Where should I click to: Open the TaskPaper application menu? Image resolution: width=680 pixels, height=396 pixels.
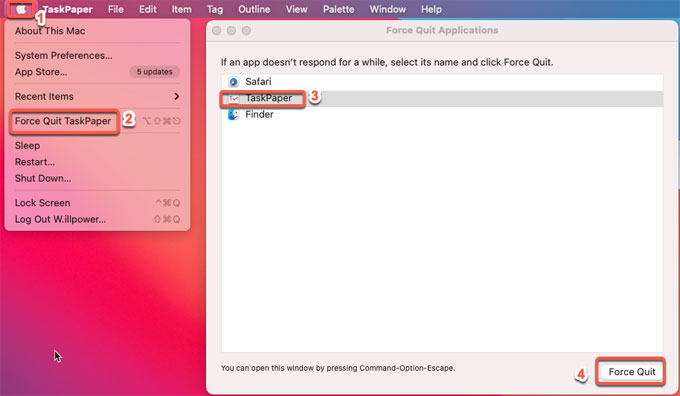68,9
